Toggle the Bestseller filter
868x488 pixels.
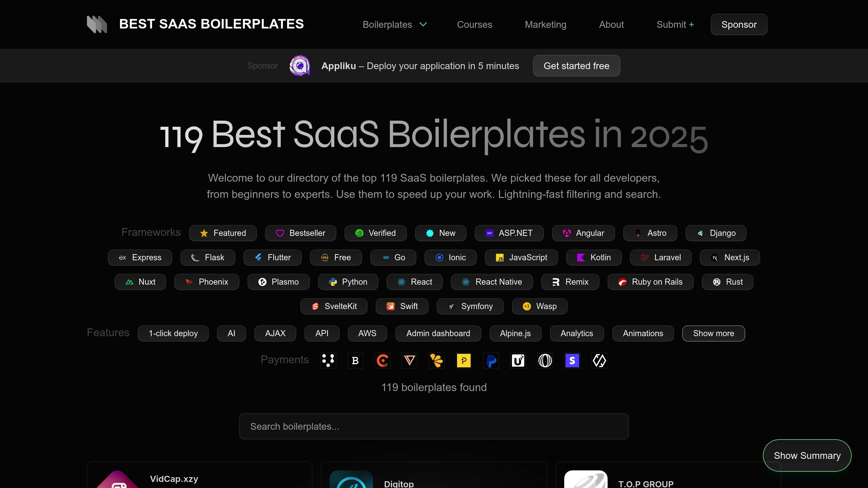pos(300,233)
